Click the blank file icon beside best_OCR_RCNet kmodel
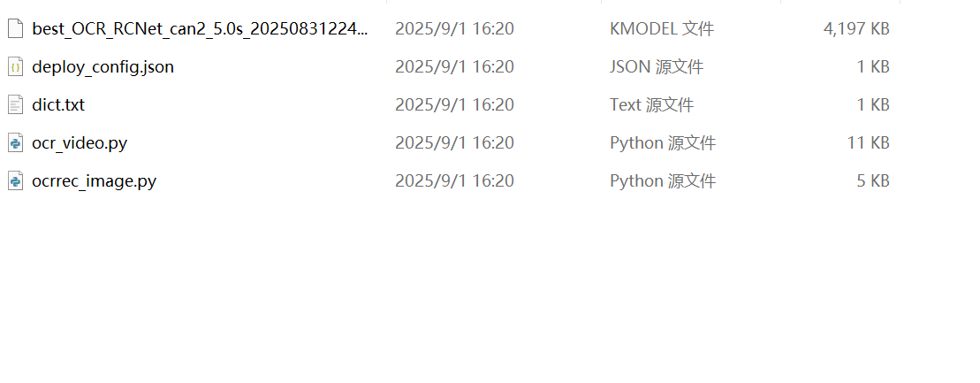Image resolution: width=980 pixels, height=383 pixels. (15, 28)
